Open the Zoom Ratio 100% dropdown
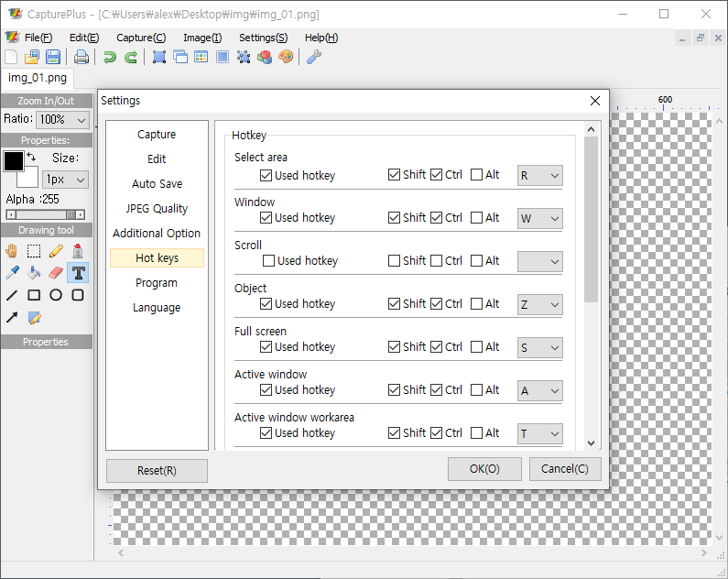The image size is (728, 579). tap(63, 119)
